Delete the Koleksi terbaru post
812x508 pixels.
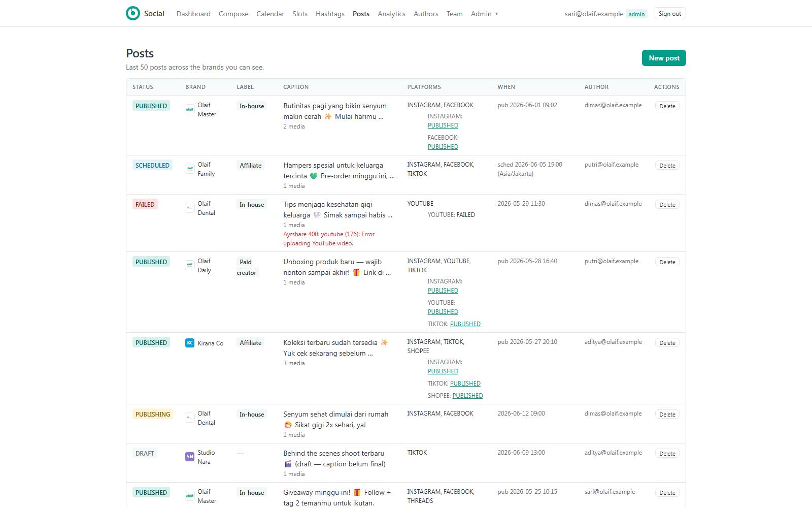[x=667, y=343]
